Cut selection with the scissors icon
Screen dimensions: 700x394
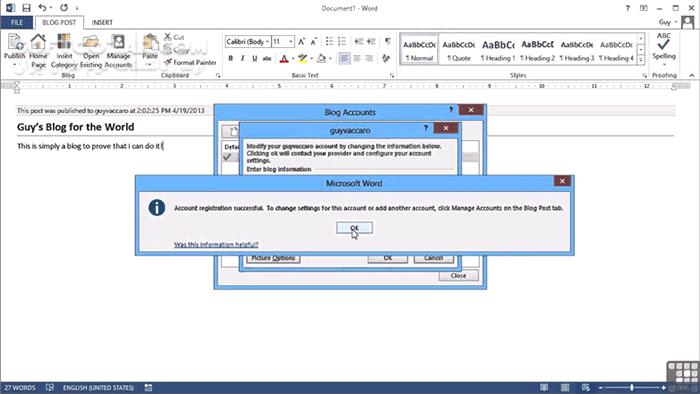pyautogui.click(x=174, y=37)
